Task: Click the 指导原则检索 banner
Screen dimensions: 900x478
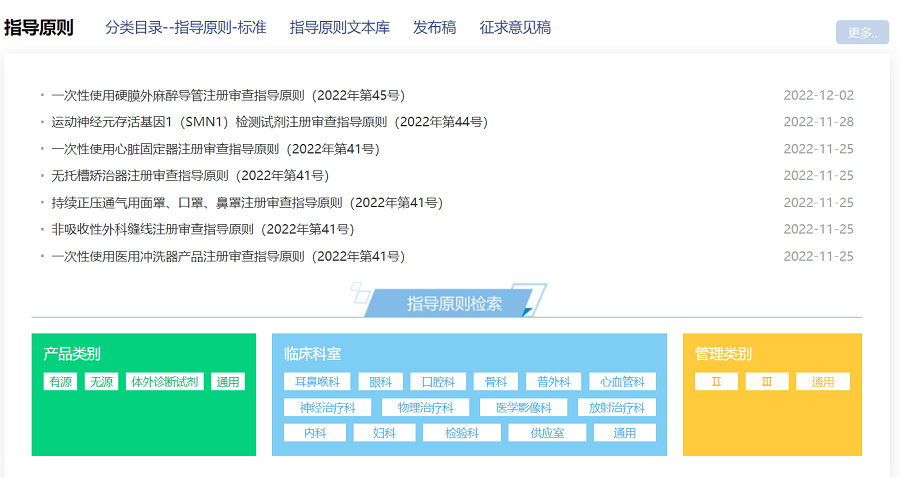Action: click(x=455, y=303)
